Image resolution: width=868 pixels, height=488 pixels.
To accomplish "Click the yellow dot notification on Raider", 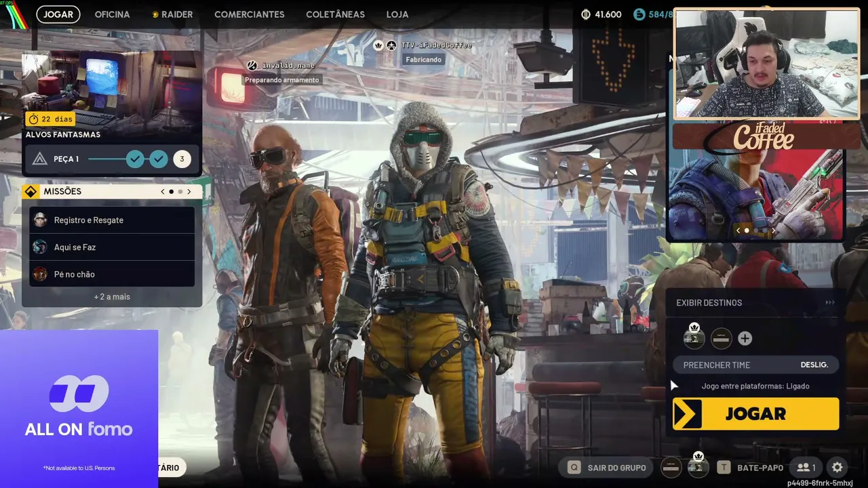I will click(155, 14).
